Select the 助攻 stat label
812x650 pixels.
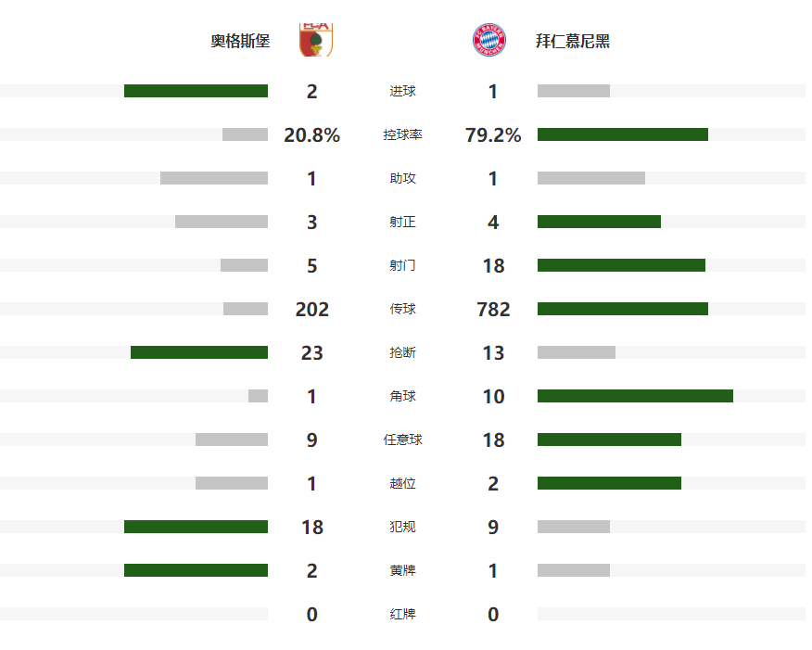pos(402,178)
